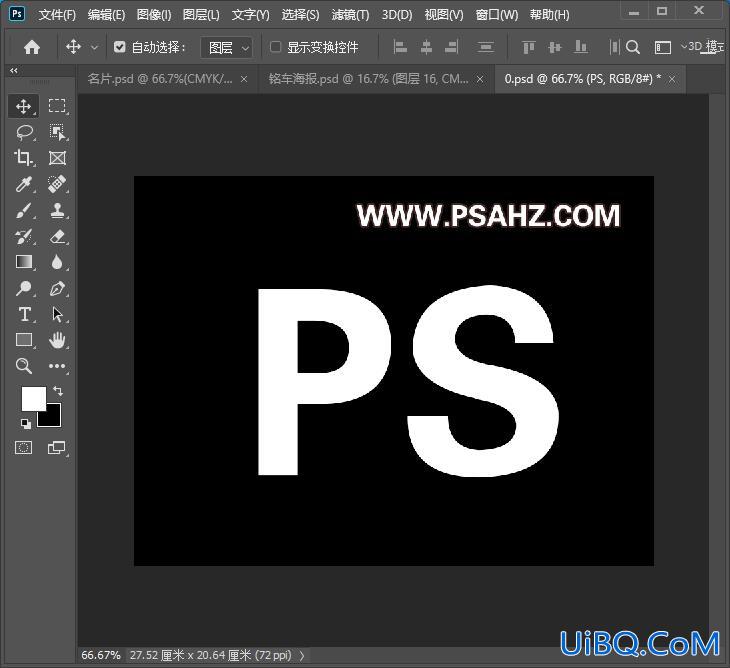The width and height of the screenshot is (730, 668).
Task: Select the Spot Healing Brush tool
Action: [x=57, y=184]
